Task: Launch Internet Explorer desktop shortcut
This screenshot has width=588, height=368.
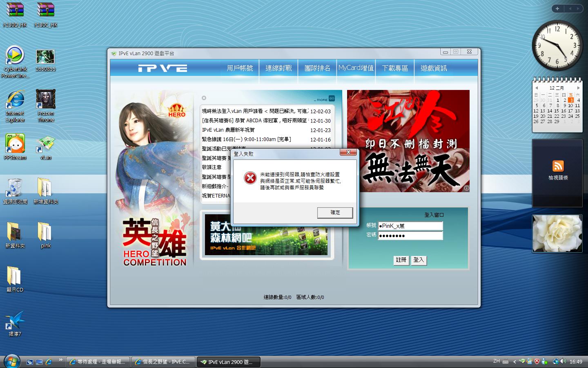Action: 15,106
